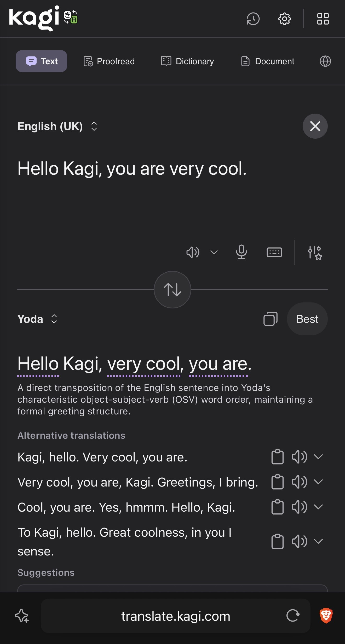This screenshot has height=644, width=345.
Task: Open English (UK) source language selector
Action: pyautogui.click(x=57, y=126)
